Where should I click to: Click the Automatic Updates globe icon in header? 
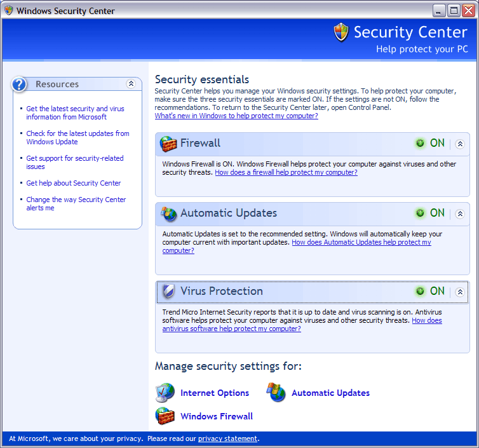pos(169,214)
